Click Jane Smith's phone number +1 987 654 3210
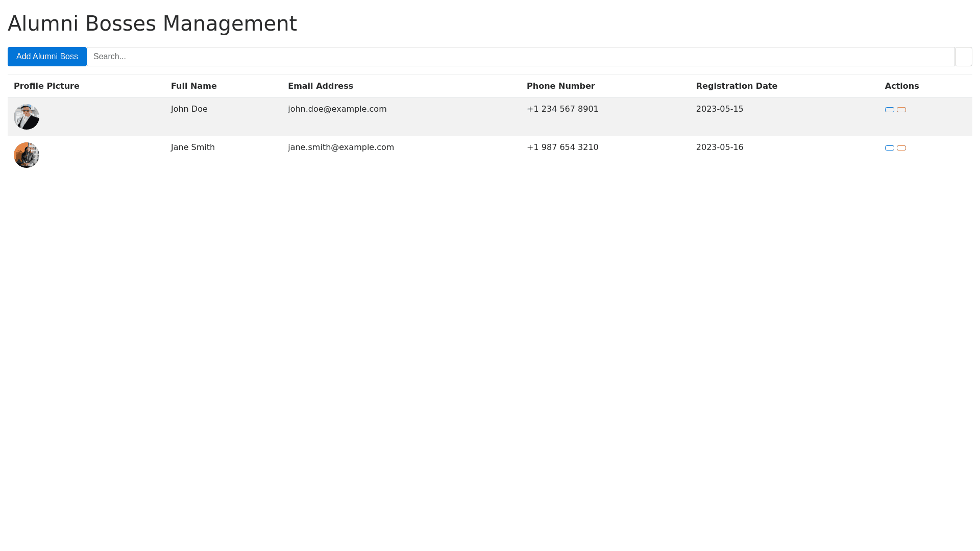 (x=562, y=147)
